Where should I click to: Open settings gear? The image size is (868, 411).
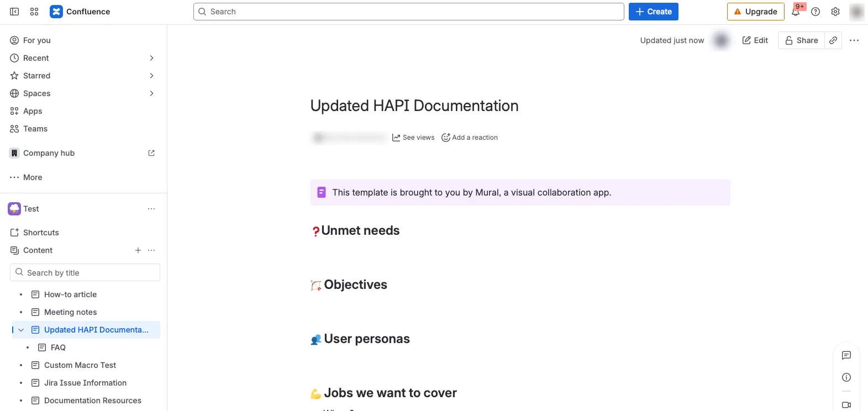click(x=835, y=12)
